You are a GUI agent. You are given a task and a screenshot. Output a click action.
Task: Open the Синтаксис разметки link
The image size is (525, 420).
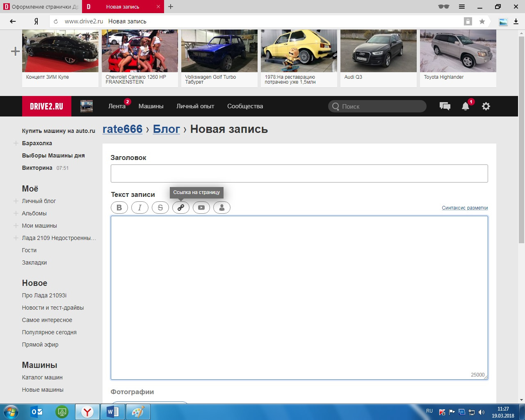coord(465,208)
